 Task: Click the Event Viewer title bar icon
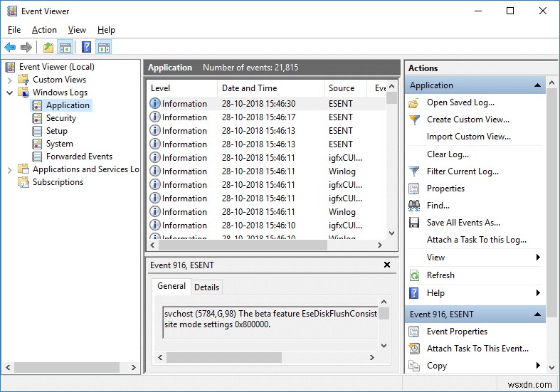click(12, 11)
